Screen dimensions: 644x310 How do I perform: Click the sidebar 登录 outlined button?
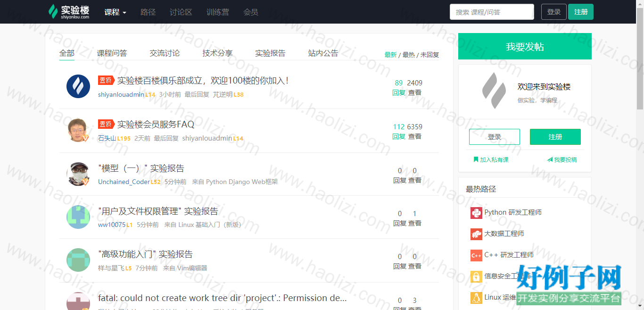[x=495, y=137]
